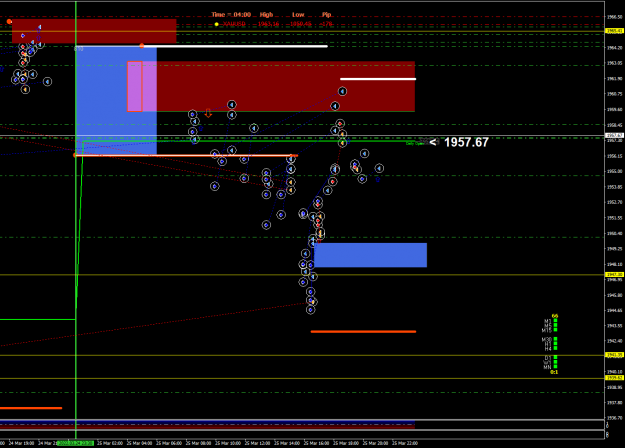This screenshot has height=448, width=625.
Task: Click the 'Low' column header
Action: coord(298,15)
